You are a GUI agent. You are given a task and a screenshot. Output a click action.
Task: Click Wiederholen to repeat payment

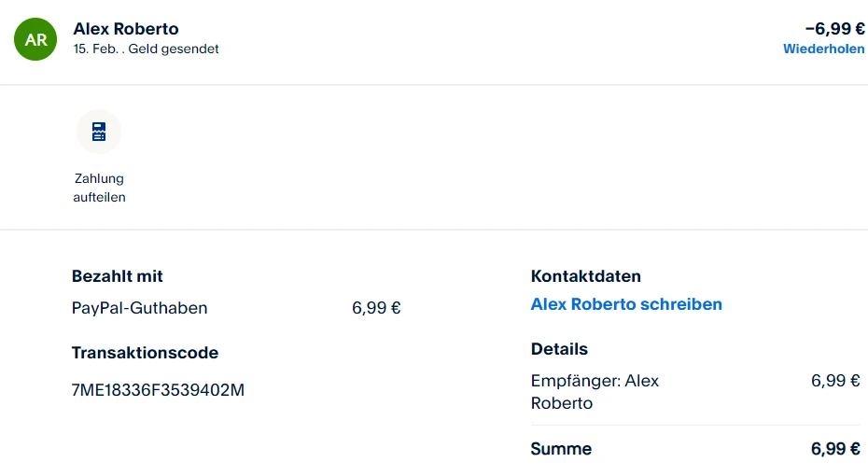[x=823, y=49]
